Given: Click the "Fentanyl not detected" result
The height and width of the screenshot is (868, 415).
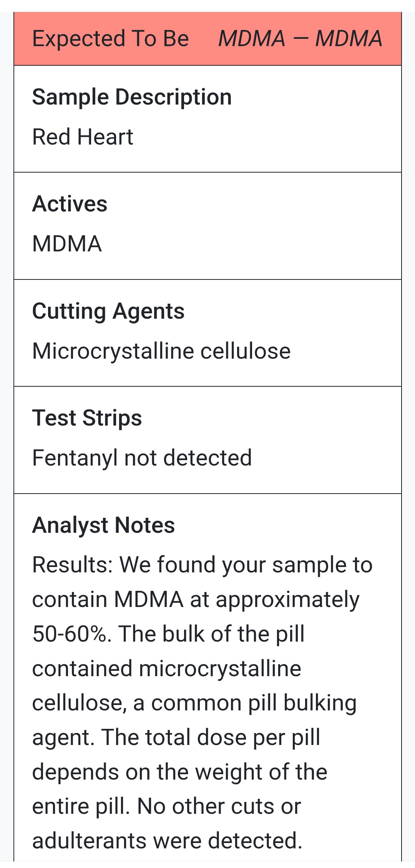Looking at the screenshot, I should tap(142, 458).
